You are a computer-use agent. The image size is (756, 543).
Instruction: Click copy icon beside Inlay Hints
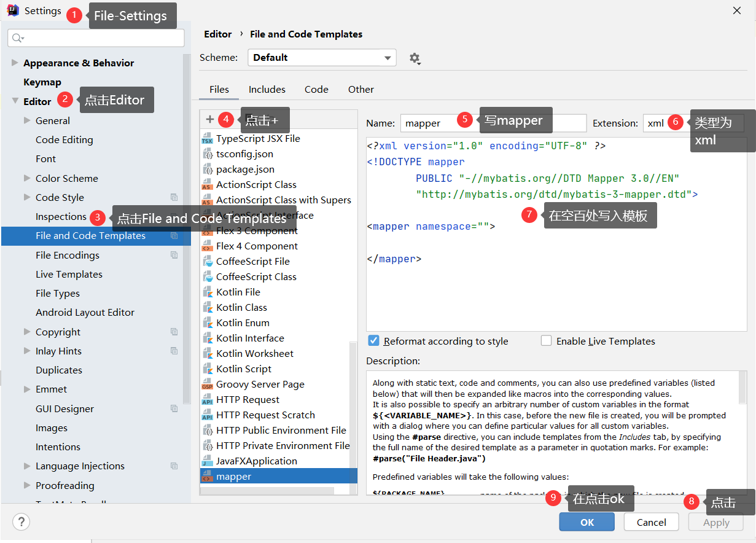174,351
